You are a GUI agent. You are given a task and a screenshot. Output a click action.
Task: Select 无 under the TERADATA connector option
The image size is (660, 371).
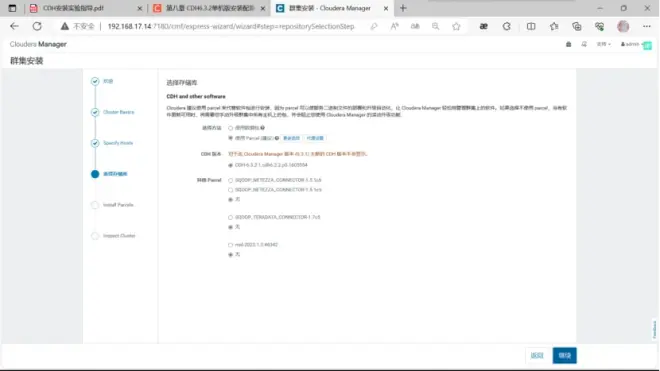(x=230, y=227)
